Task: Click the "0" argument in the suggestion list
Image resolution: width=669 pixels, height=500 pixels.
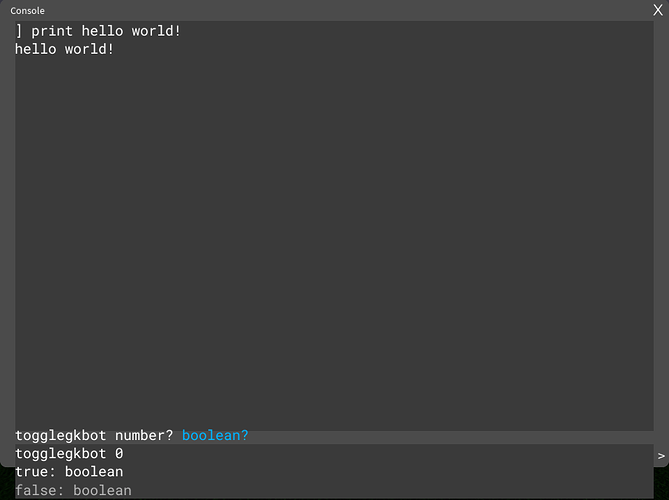Action: tap(119, 454)
